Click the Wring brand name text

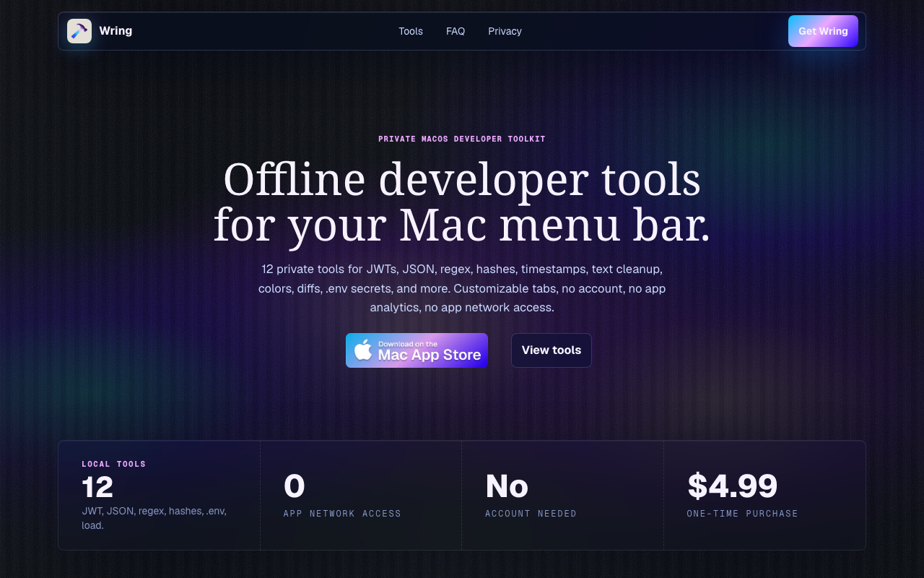click(115, 31)
